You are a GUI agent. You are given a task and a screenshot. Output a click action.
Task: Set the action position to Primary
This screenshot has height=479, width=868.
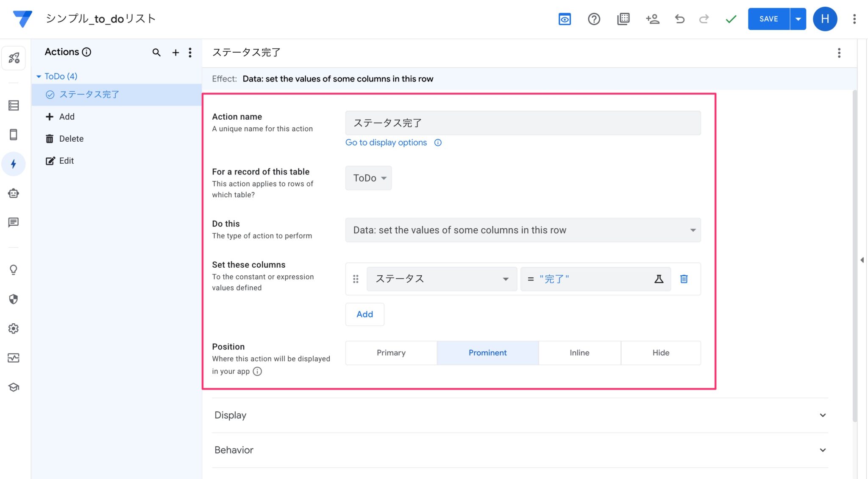[391, 353]
